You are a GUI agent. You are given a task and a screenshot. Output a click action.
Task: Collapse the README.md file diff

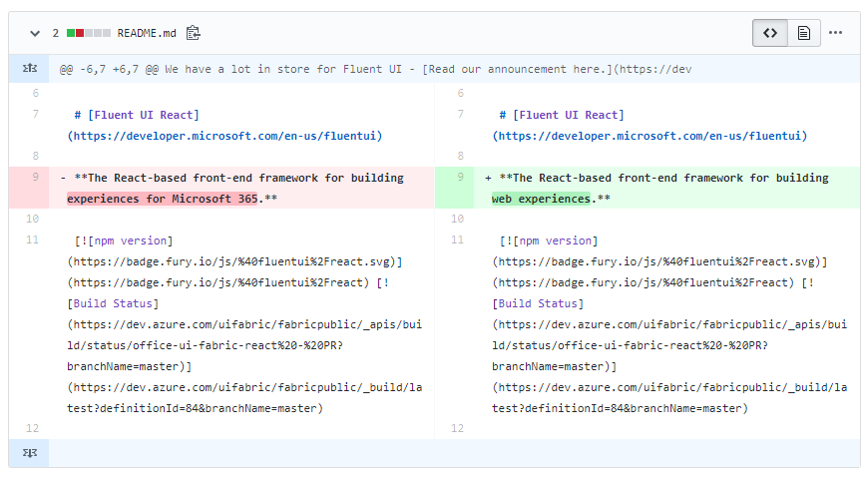click(35, 33)
